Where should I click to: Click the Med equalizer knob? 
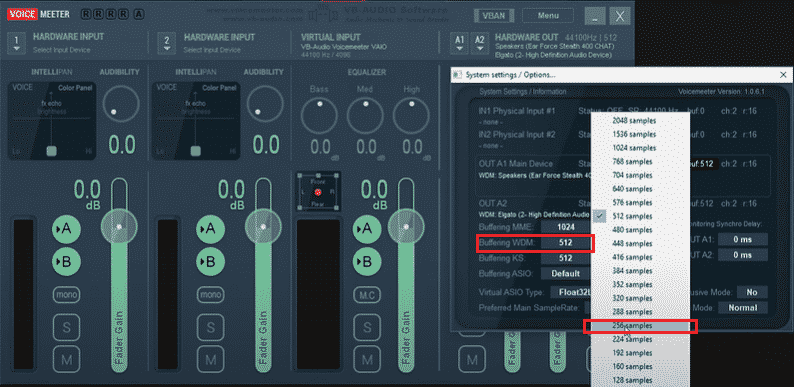tap(365, 114)
